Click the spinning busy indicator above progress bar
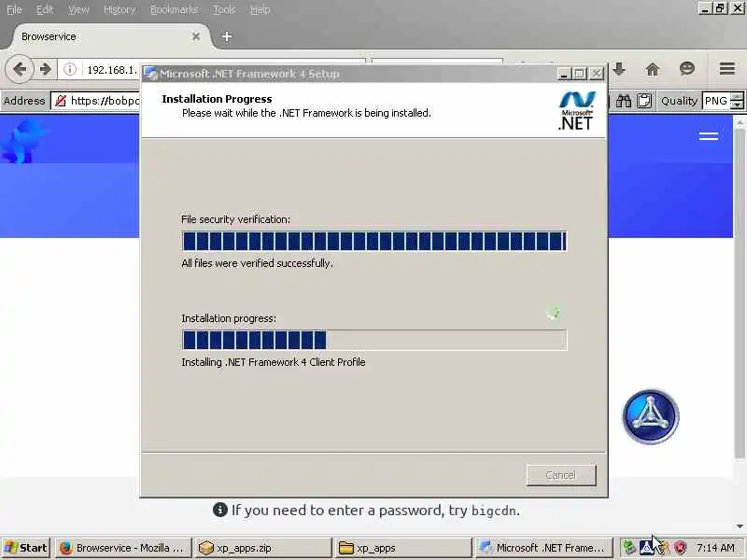 click(x=553, y=313)
